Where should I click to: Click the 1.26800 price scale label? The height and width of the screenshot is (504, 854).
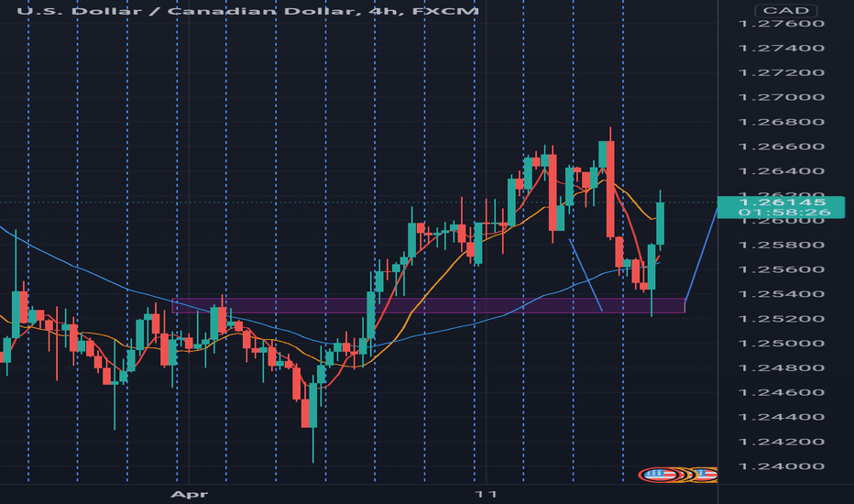781,122
